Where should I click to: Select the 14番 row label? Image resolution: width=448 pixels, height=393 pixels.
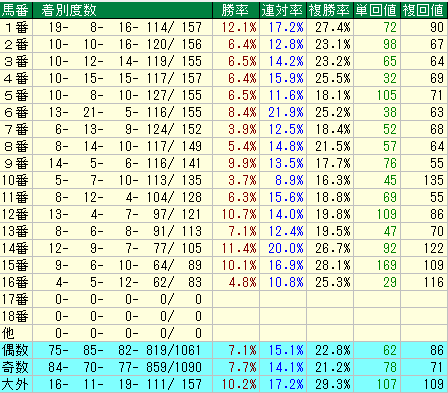(15, 248)
